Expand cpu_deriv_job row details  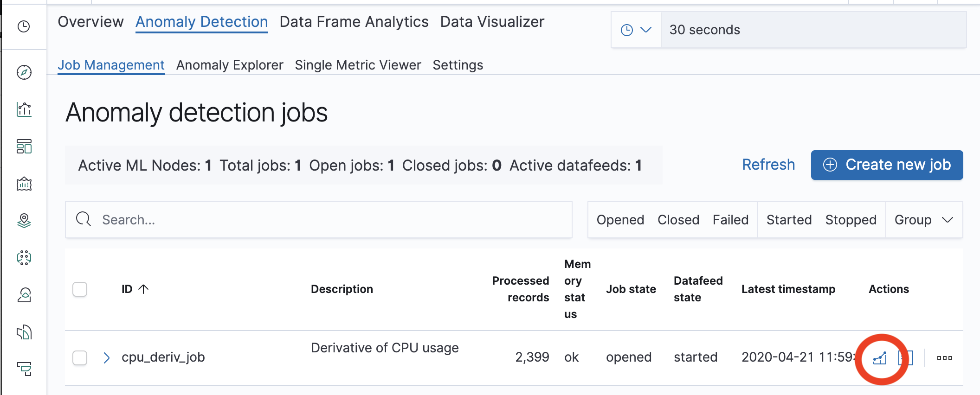click(107, 358)
